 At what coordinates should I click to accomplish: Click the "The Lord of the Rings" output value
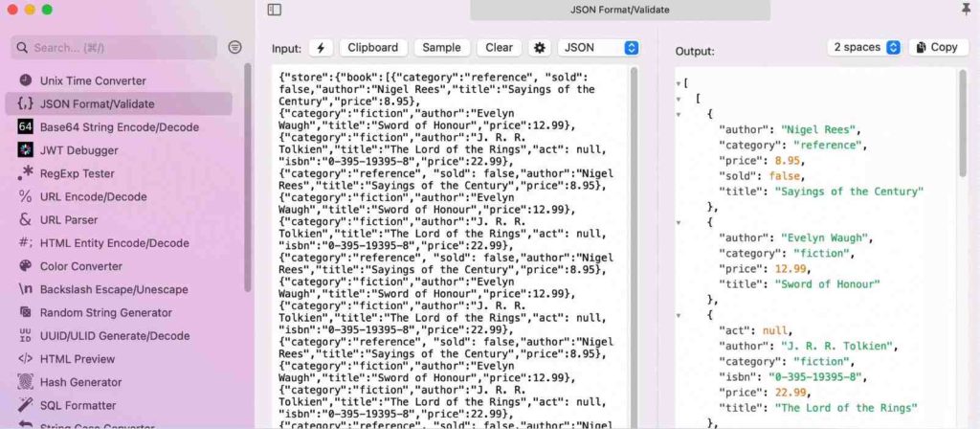tap(846, 408)
